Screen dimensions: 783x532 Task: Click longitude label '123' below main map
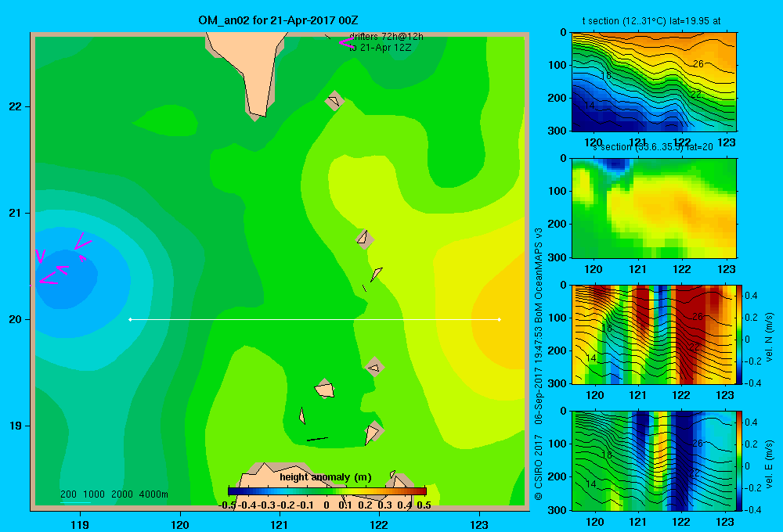point(479,524)
